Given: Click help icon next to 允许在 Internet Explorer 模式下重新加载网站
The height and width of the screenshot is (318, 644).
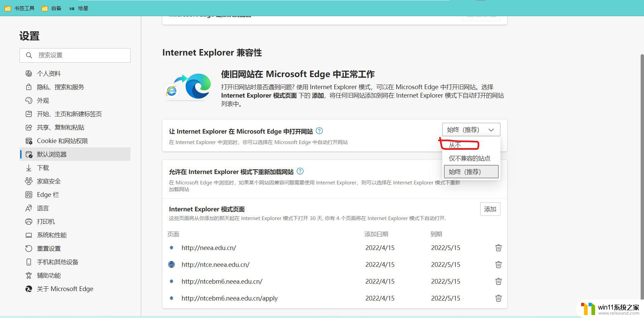Looking at the screenshot, I should pos(300,171).
